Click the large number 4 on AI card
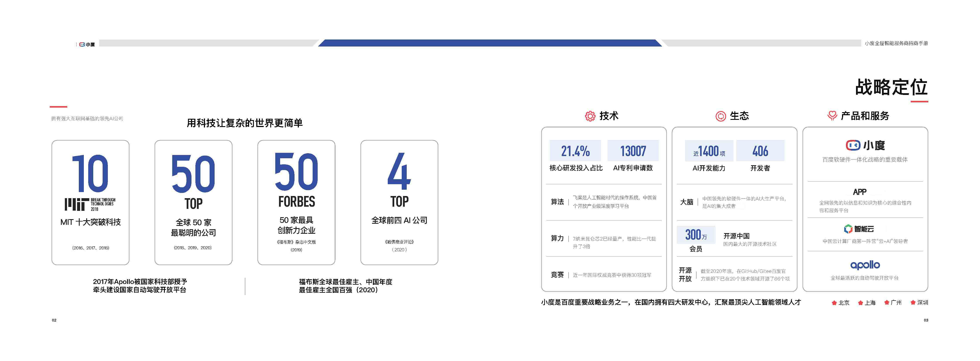This screenshot has height=361, width=980. tap(399, 171)
